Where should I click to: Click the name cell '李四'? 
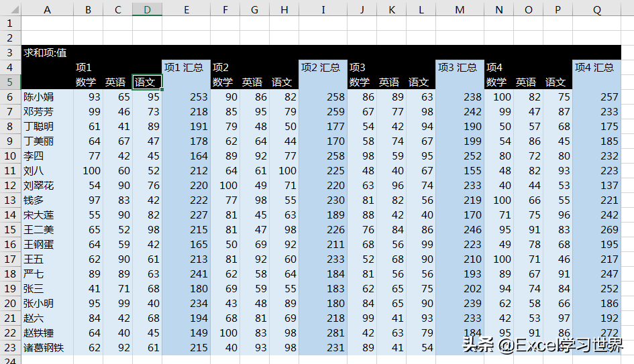[x=48, y=156]
